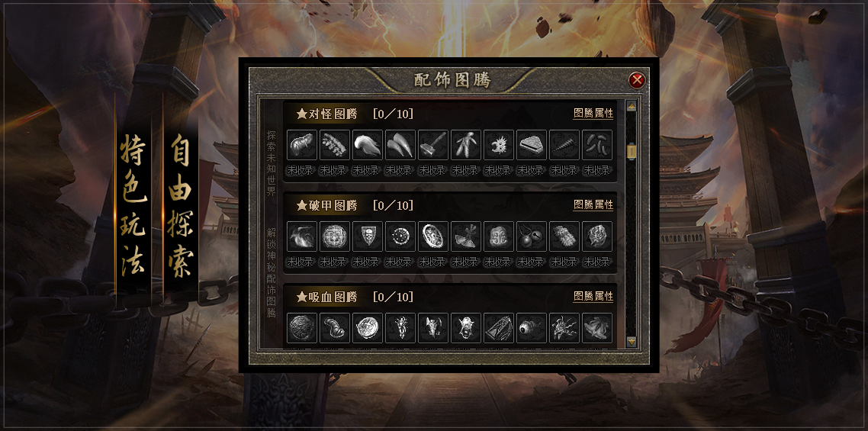Select the hammer icon in 对怪图腾 row
This screenshot has height=431, width=868.
[433, 145]
